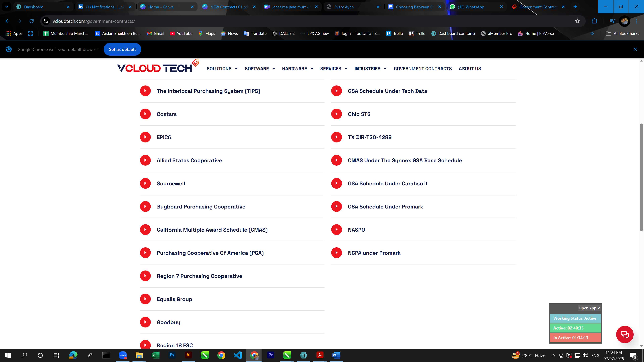Open a new browser tab
The image size is (644, 362).
(575, 7)
